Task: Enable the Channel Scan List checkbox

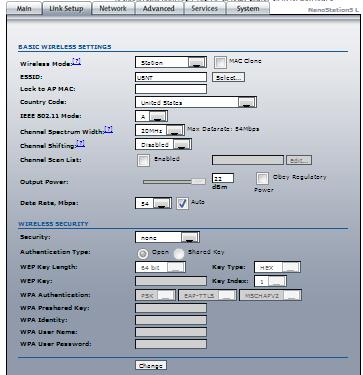Action: coord(143,160)
